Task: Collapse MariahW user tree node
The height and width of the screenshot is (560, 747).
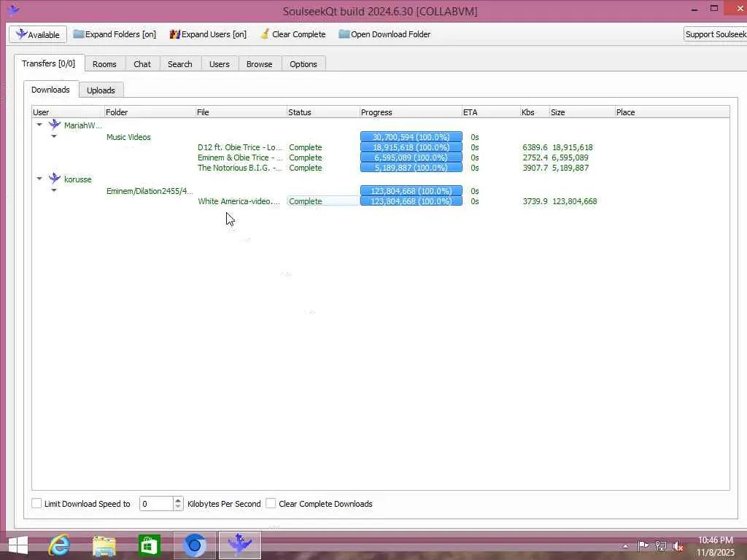Action: click(39, 125)
